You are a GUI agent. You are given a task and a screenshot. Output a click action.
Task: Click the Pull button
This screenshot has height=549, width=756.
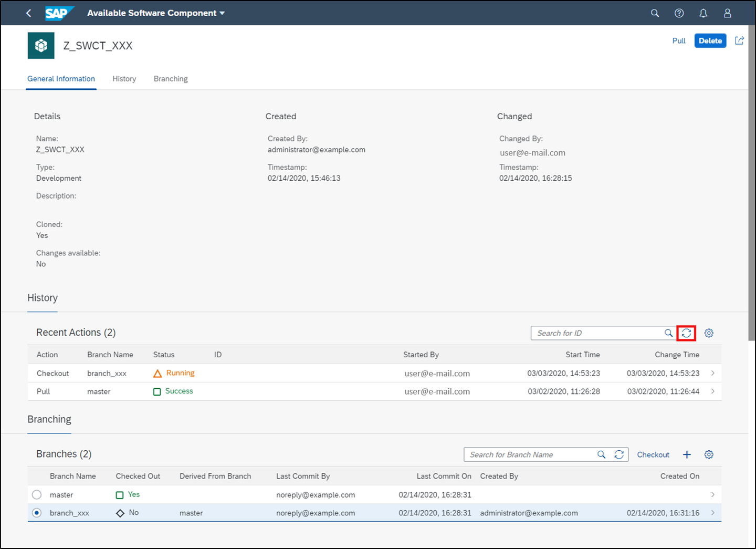679,40
